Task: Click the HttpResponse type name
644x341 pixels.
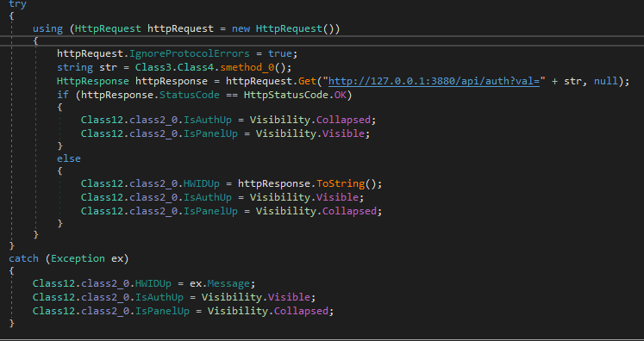Action: click(93, 81)
